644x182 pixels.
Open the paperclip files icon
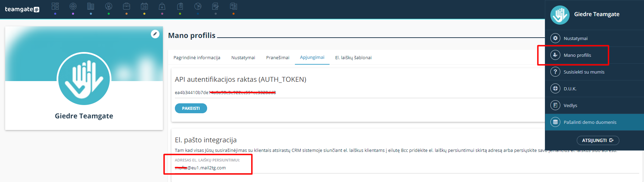[x=180, y=6]
